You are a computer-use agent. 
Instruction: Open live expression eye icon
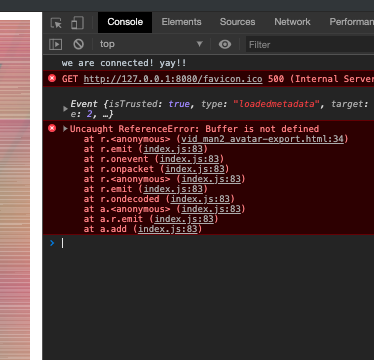pyautogui.click(x=225, y=44)
